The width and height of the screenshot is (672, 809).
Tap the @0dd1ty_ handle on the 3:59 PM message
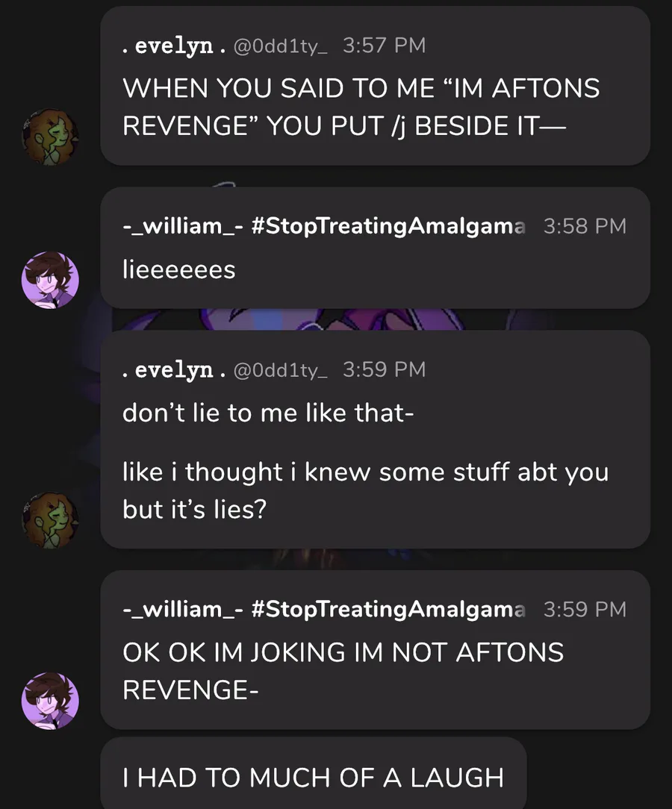(x=280, y=370)
